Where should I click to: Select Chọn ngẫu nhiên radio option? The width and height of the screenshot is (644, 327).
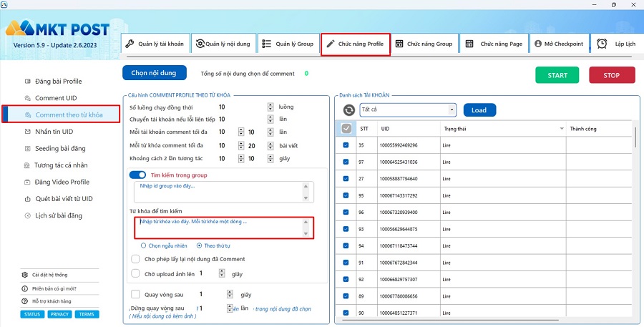(x=143, y=245)
